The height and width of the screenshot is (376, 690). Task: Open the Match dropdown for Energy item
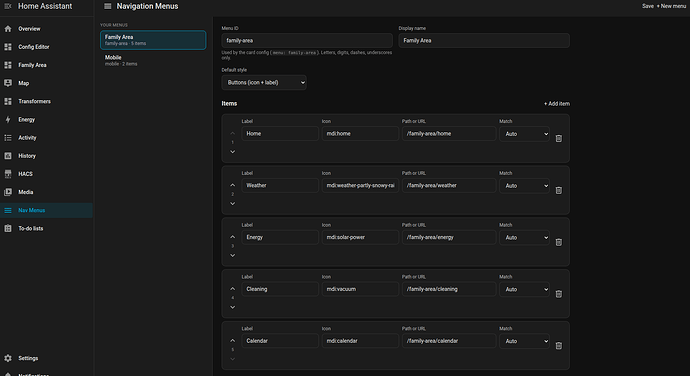[x=524, y=237]
